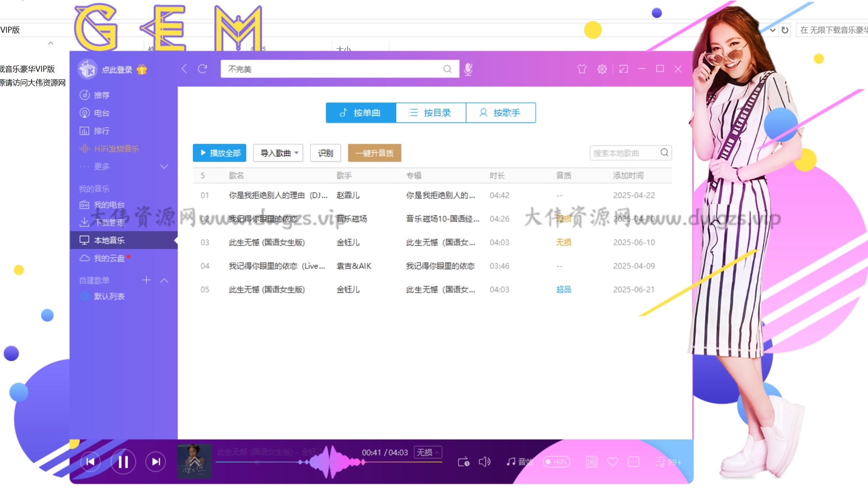Skip to next track
868x498 pixels.
click(x=156, y=462)
